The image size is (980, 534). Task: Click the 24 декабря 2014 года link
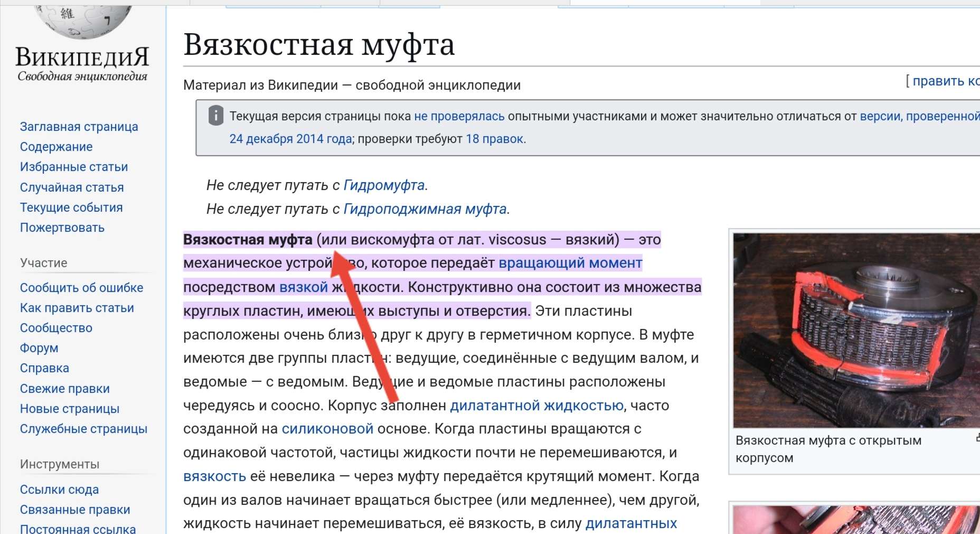point(290,139)
